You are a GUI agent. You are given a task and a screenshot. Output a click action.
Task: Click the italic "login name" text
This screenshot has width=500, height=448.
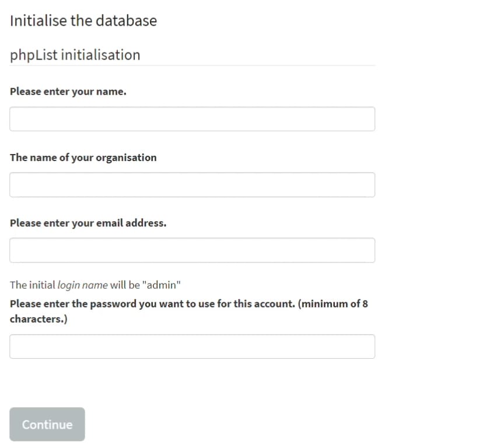pyautogui.click(x=83, y=285)
